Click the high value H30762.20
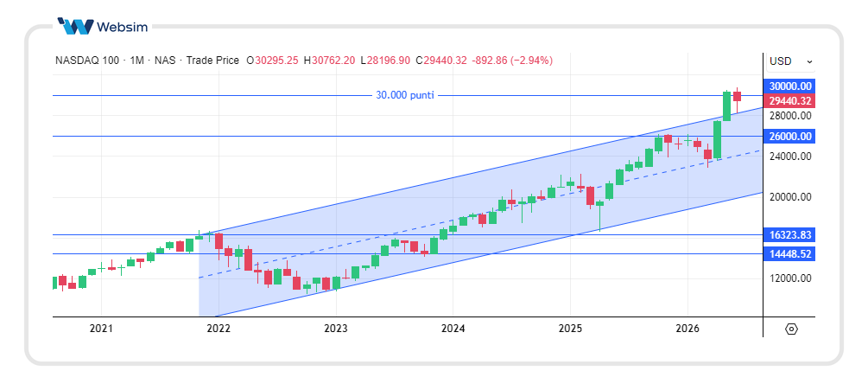This screenshot has height=390, width=868. click(329, 61)
